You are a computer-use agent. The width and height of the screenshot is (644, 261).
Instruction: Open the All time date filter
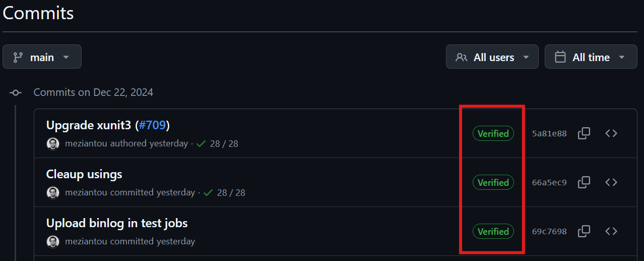(590, 57)
